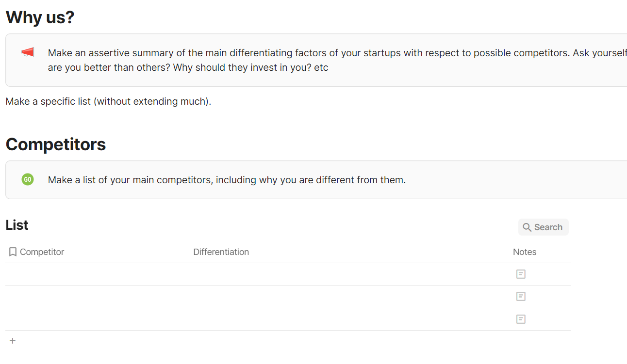
Task: Open the first row's note icon
Action: [x=521, y=274]
